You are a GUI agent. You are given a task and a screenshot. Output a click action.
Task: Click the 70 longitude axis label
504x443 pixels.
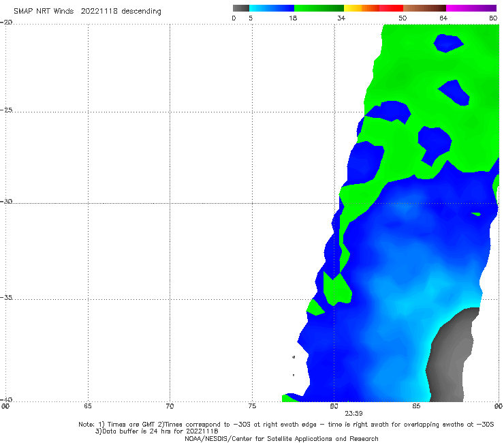click(170, 406)
